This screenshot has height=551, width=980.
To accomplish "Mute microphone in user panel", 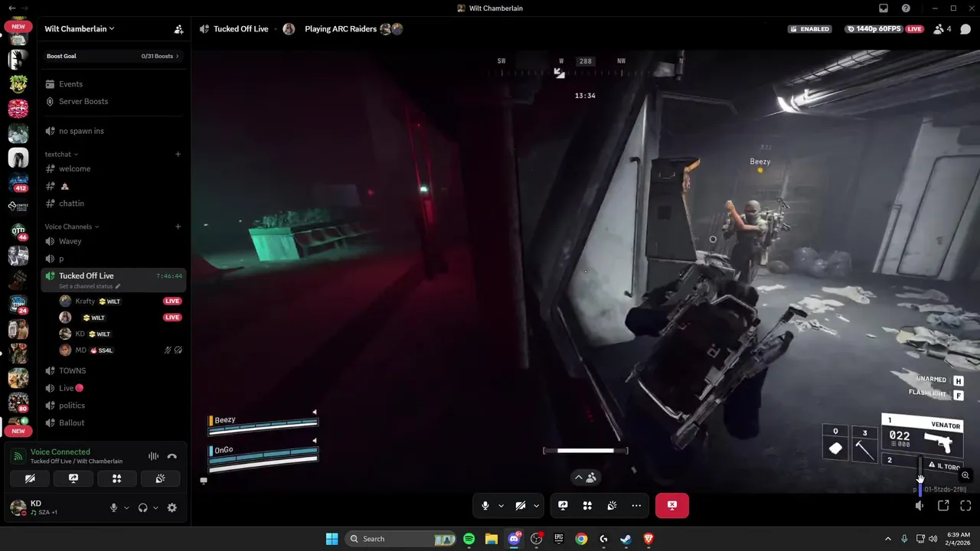I will [114, 507].
